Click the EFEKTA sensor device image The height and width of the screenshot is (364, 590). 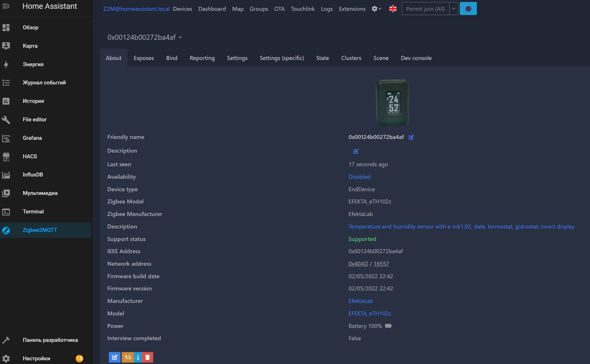[x=392, y=103]
